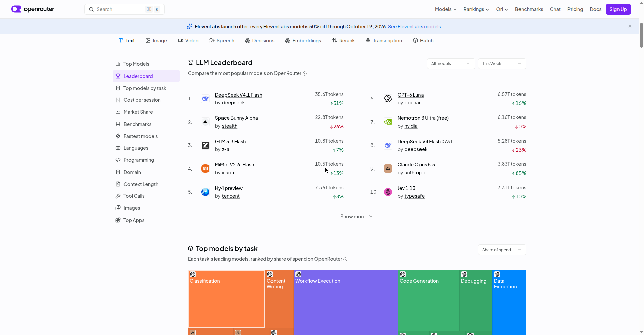Follow the See ElevenLabs models link
644x335 pixels.
(x=414, y=27)
